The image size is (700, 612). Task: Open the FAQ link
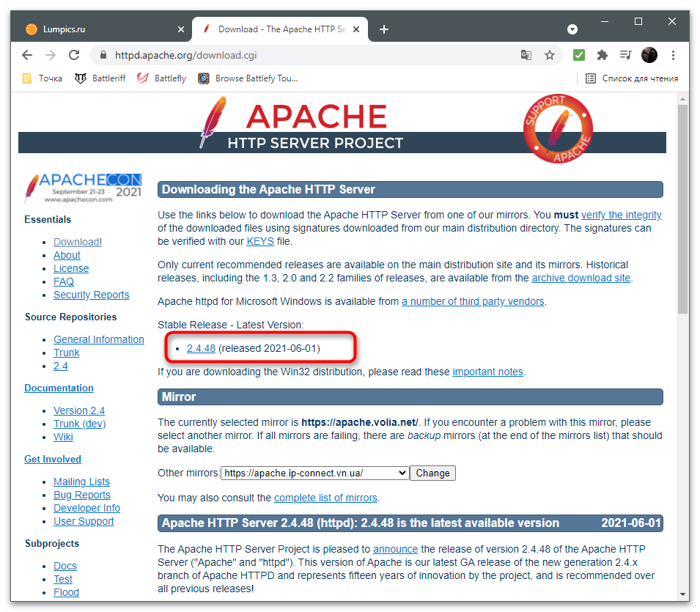coord(64,281)
